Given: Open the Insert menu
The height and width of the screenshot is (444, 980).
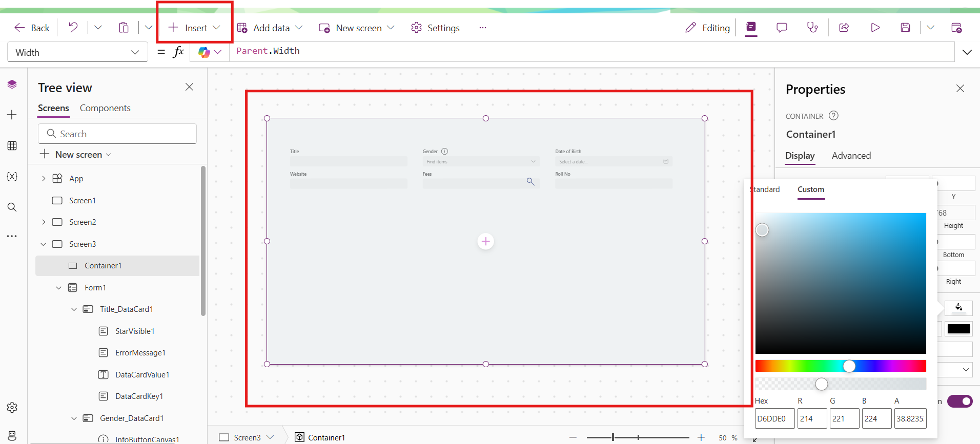Looking at the screenshot, I should pyautogui.click(x=195, y=28).
